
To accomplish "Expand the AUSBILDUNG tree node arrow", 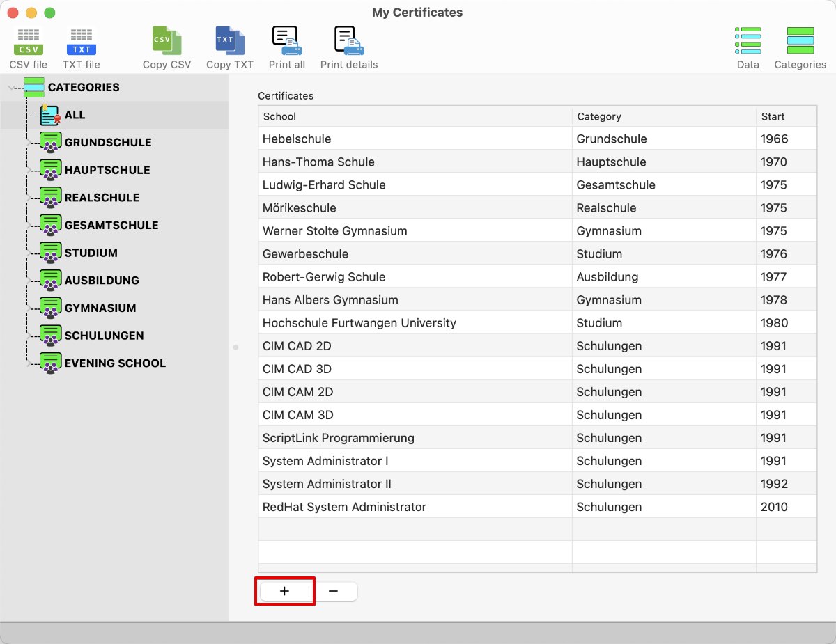I will 29,281.
